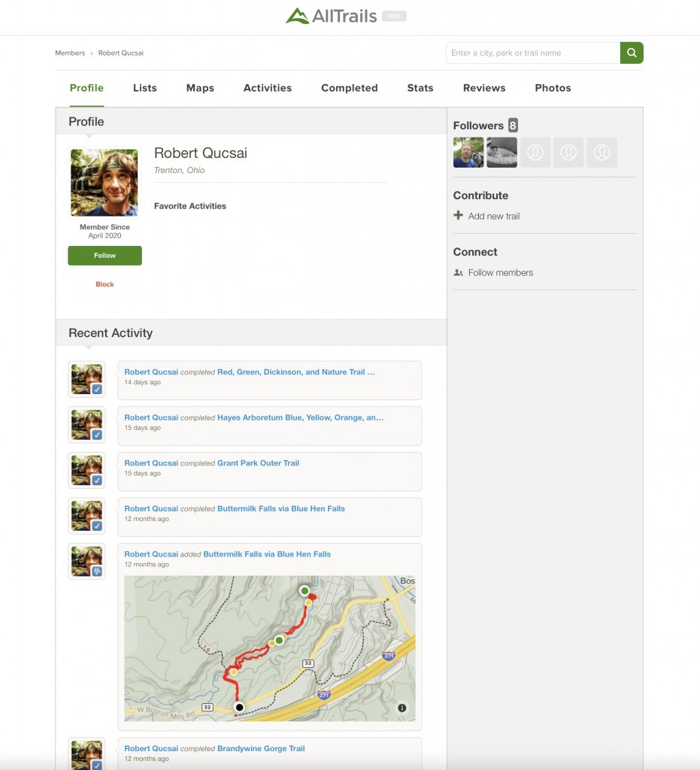
Task: Click the Members breadcrumb link
Action: pyautogui.click(x=70, y=53)
